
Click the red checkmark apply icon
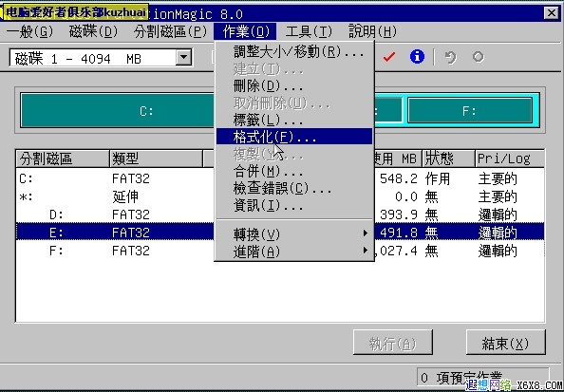(x=389, y=57)
